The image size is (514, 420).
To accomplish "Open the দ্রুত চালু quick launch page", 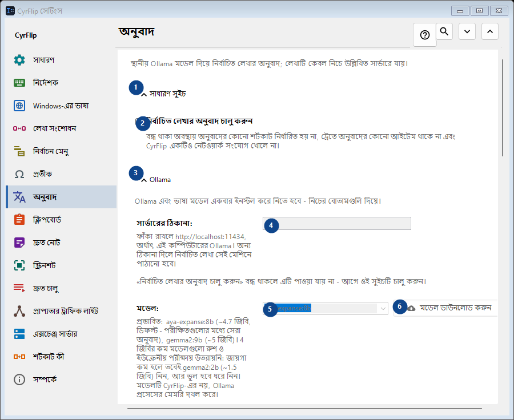I will [61, 288].
